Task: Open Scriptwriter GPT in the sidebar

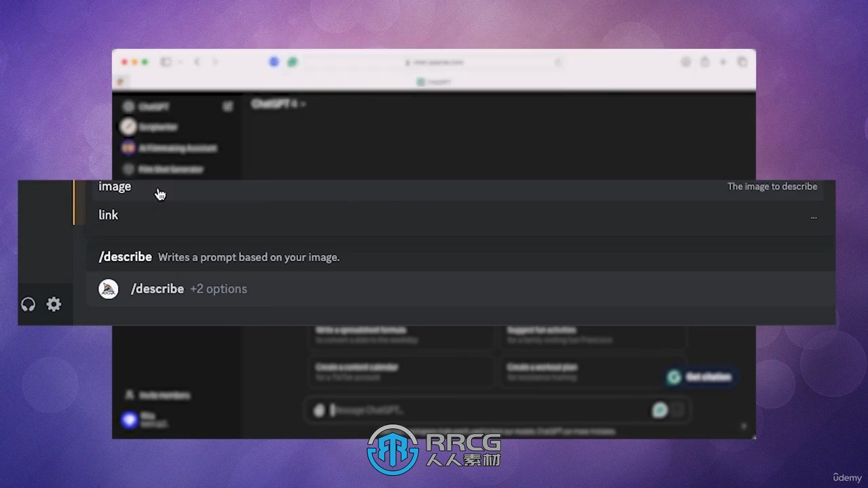Action: 159,127
